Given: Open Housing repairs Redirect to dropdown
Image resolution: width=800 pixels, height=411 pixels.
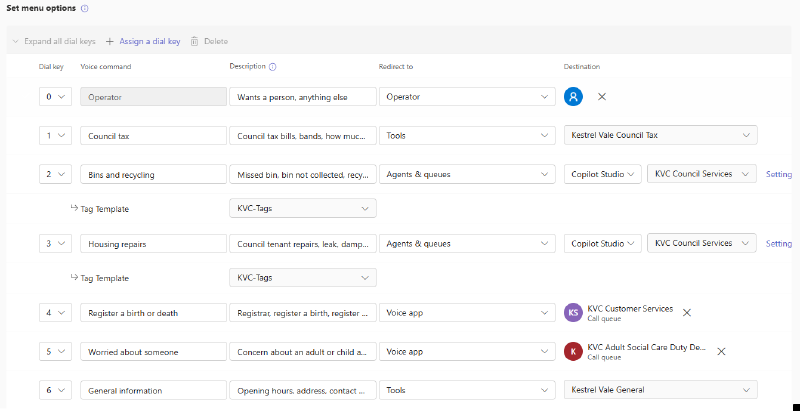Looking at the screenshot, I should 467,244.
